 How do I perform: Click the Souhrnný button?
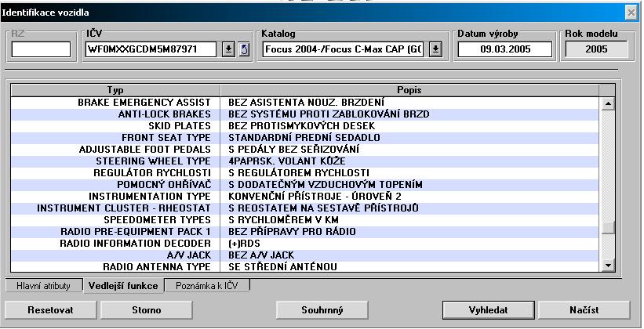322,310
